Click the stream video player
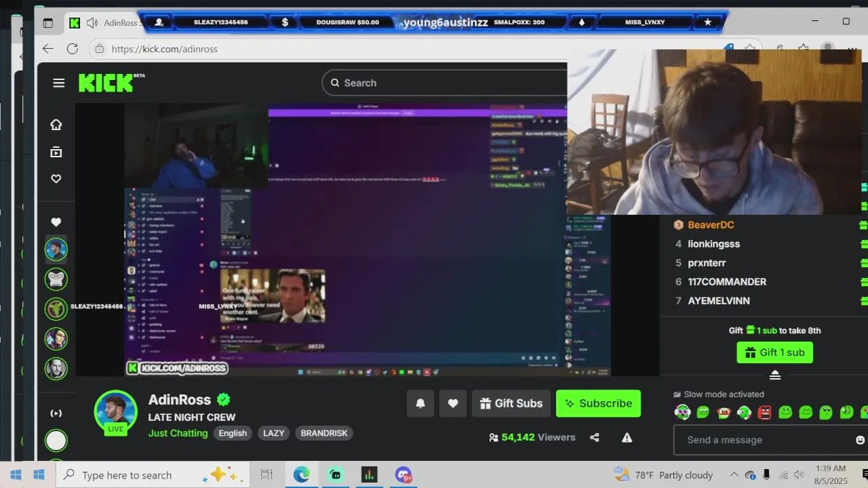Viewport: 868px width, 488px height. pos(367,240)
